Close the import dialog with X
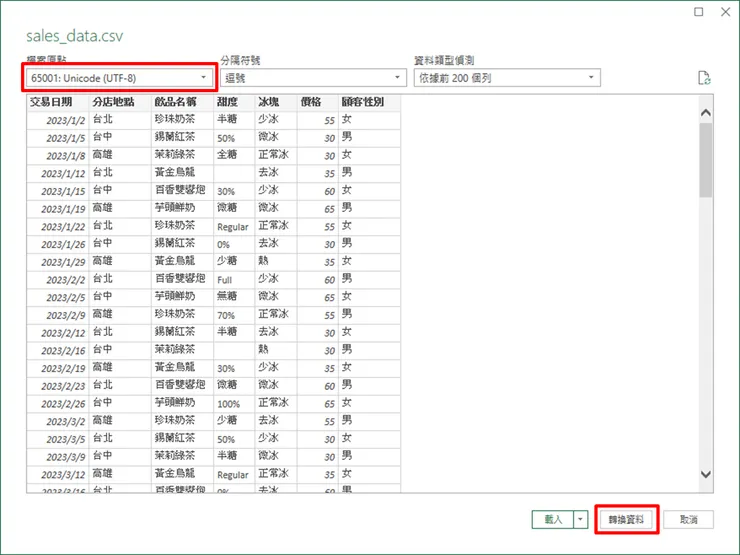740x555 pixels. tap(726, 12)
